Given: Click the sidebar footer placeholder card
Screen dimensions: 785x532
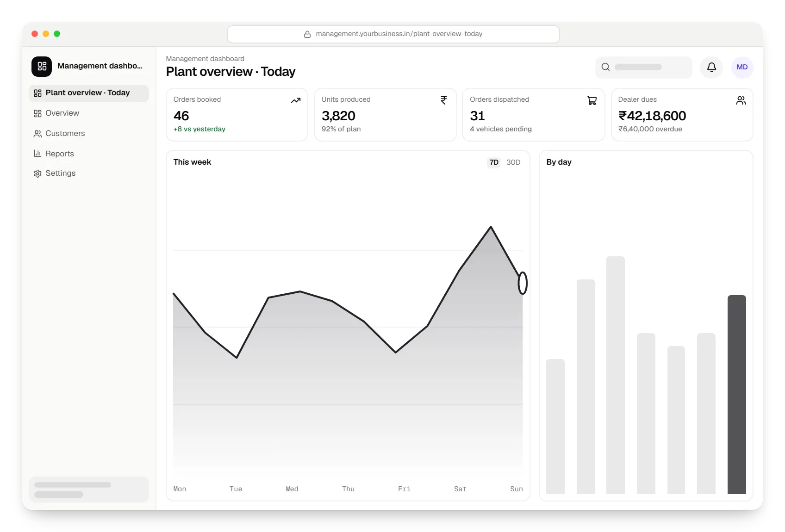Looking at the screenshot, I should 89,489.
